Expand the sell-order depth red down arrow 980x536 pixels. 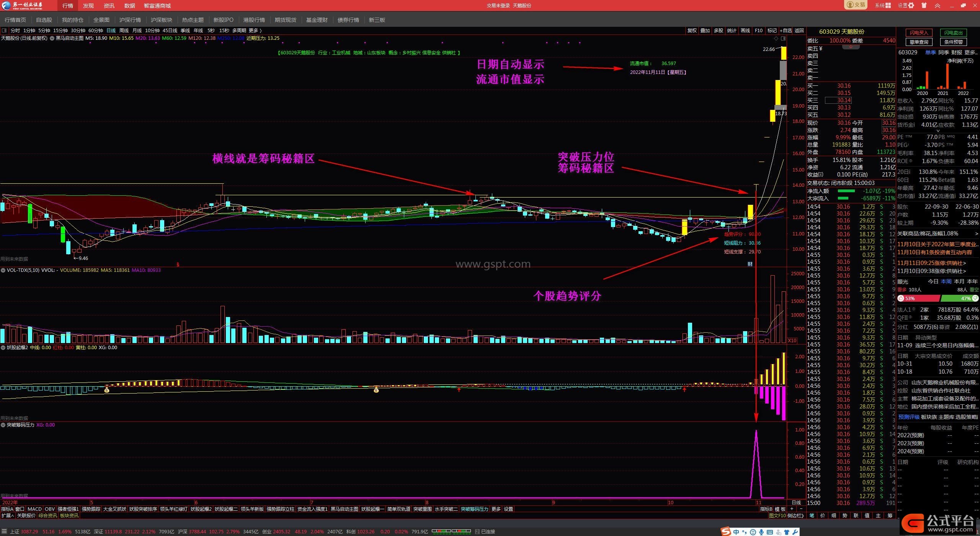pyautogui.click(x=851, y=47)
